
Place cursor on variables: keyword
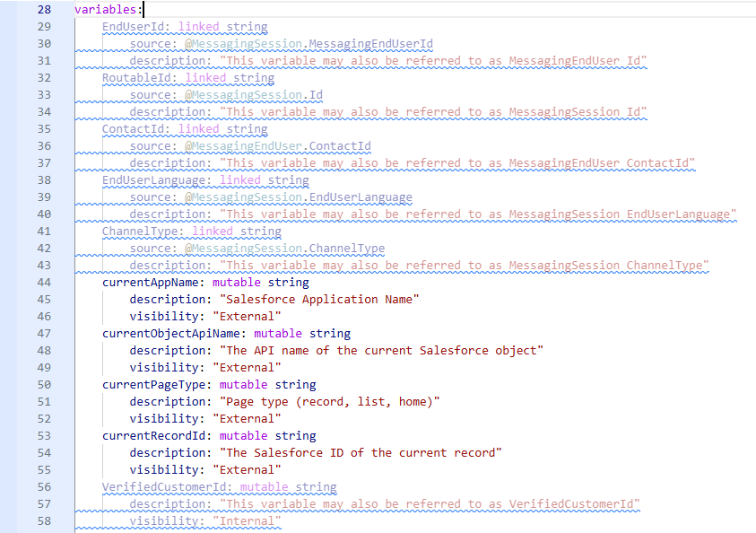pos(106,10)
